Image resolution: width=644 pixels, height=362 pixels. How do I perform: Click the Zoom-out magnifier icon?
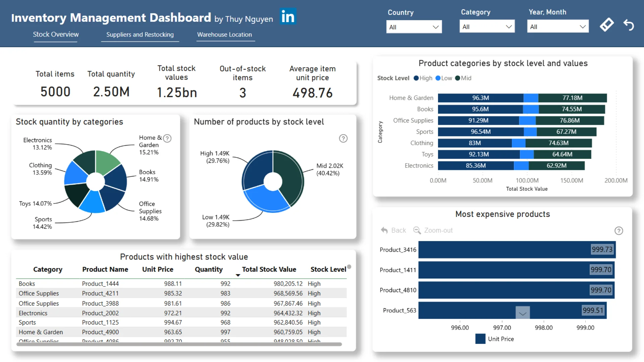click(417, 230)
